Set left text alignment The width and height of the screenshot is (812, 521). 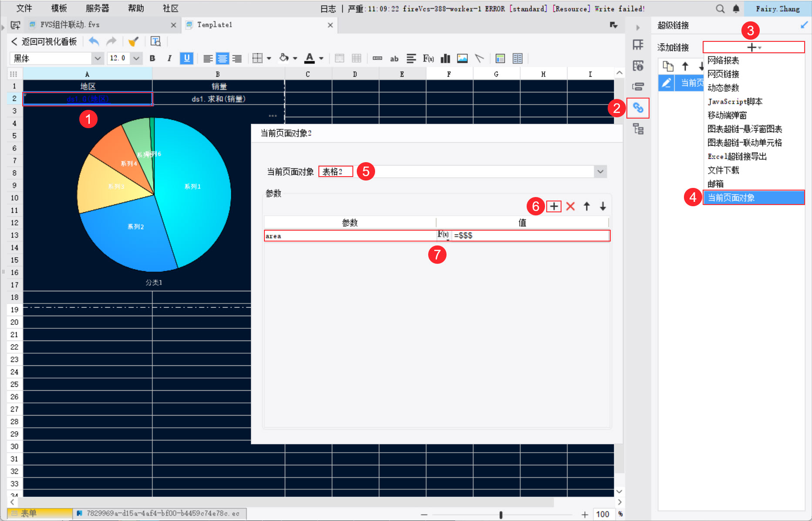point(208,58)
